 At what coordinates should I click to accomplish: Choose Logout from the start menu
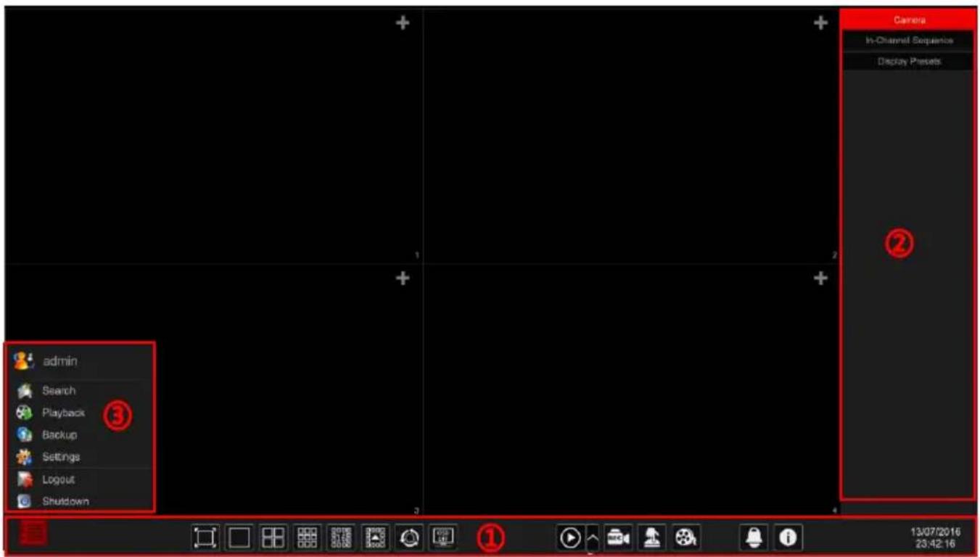coord(58,479)
